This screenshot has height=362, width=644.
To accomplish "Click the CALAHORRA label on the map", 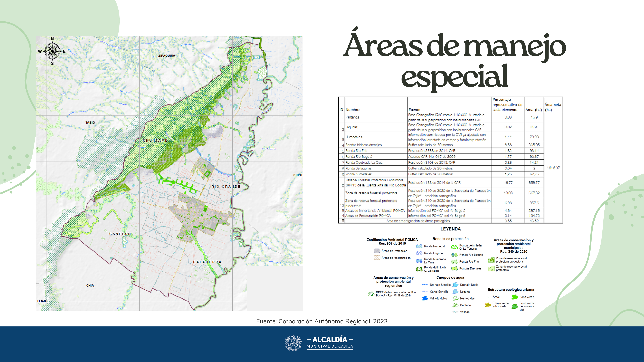I will pos(207,262).
